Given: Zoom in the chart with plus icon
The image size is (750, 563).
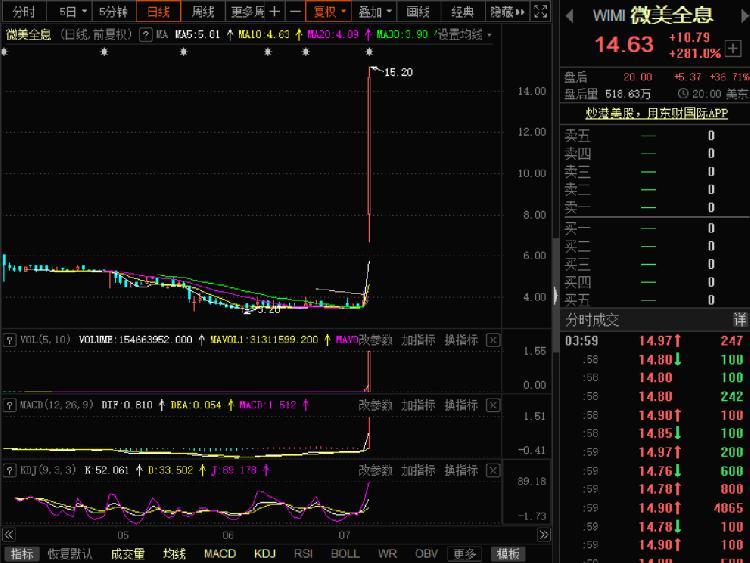Looking at the screenshot, I should pos(275,11).
